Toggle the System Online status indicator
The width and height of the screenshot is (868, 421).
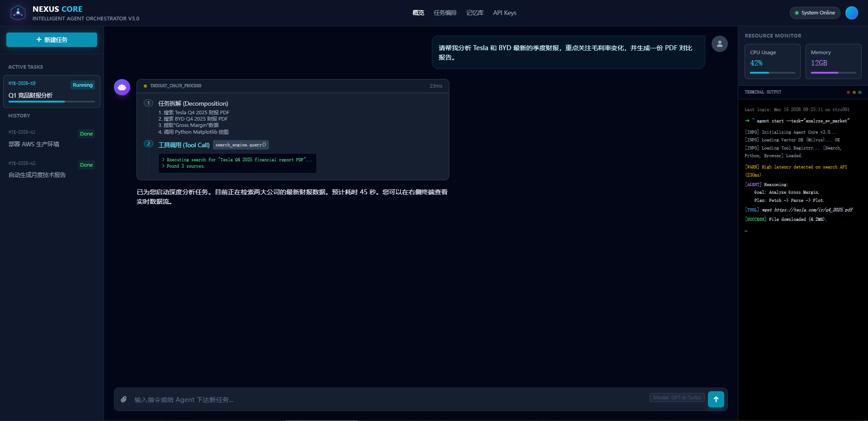tap(815, 13)
